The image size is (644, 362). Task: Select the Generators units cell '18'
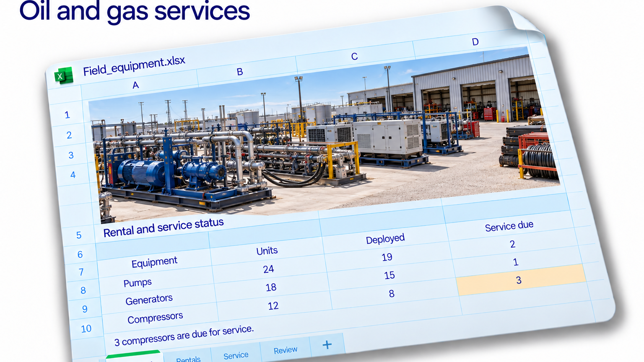(x=271, y=287)
